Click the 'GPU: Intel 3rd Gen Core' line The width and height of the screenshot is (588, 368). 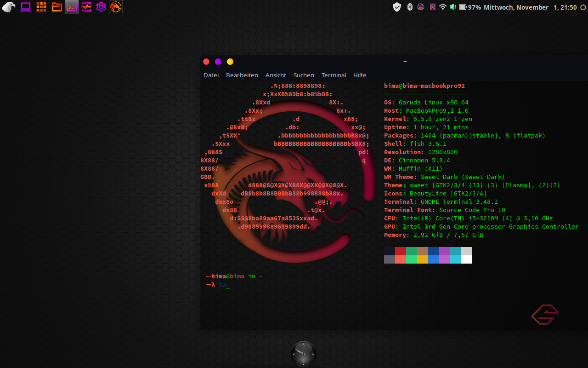pos(481,227)
